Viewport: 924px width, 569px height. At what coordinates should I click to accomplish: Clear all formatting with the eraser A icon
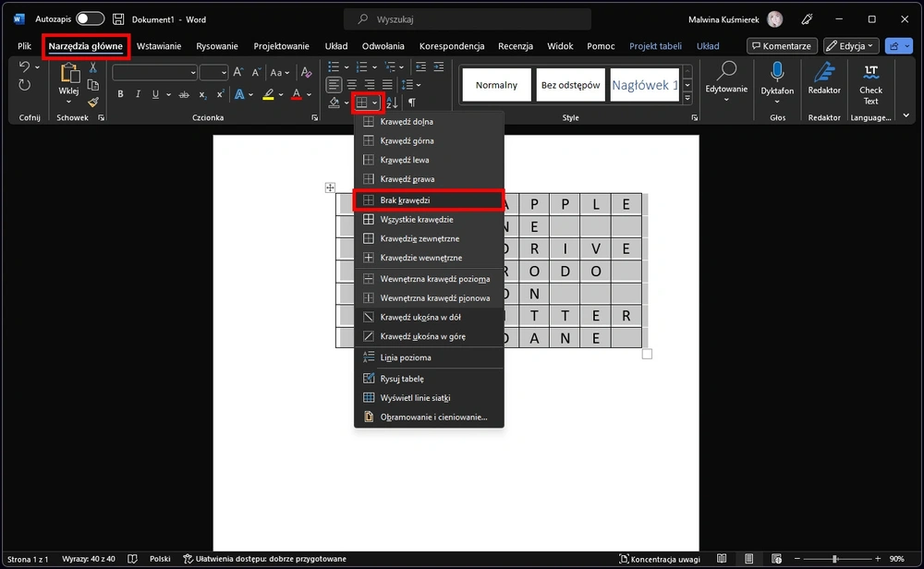click(306, 72)
